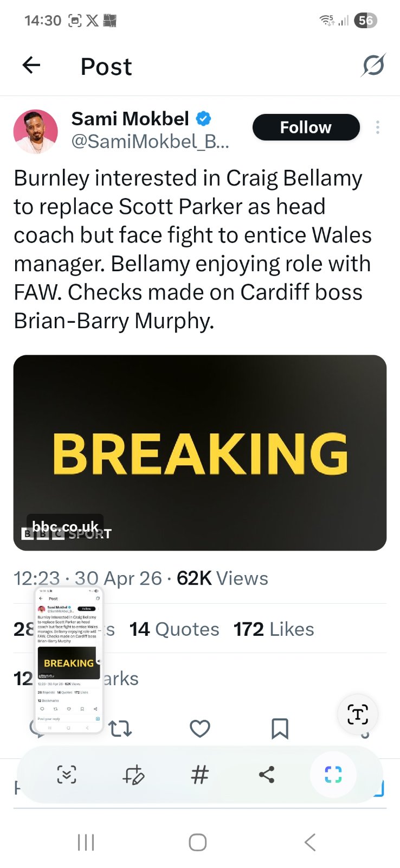View the 14 Quotes list
The width and height of the screenshot is (400, 868).
point(174,629)
